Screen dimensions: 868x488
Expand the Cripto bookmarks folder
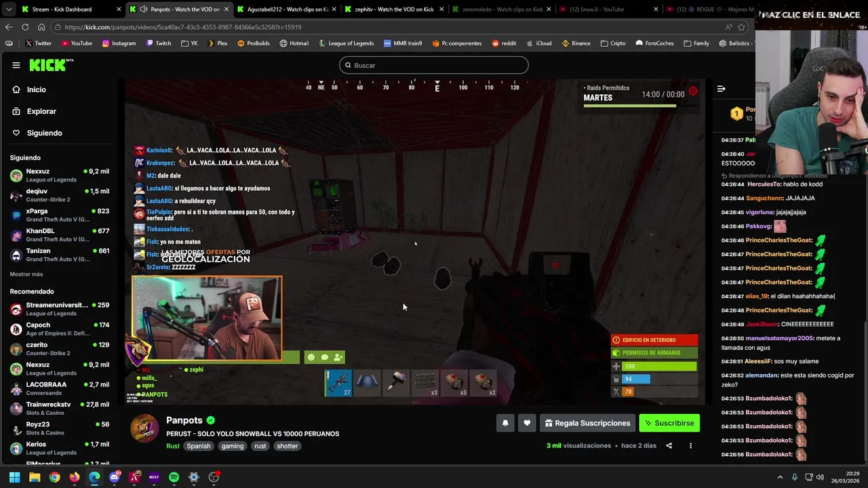[x=612, y=43]
